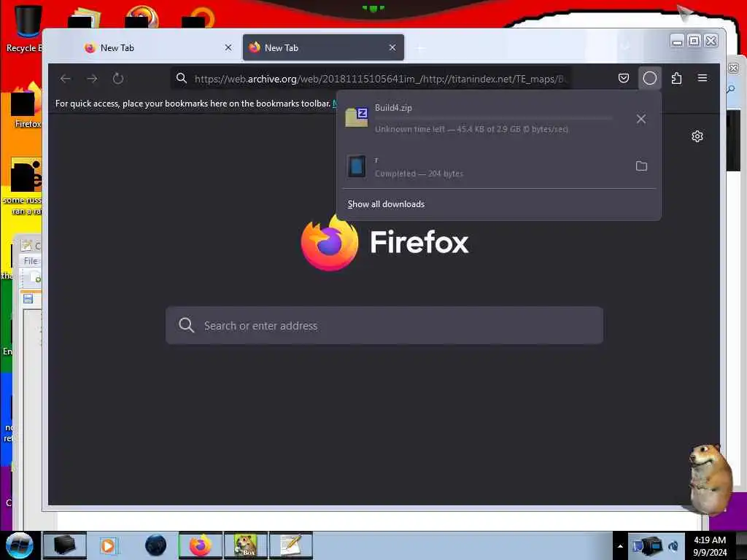Open File menu in background editor window
The width and height of the screenshot is (747, 560).
point(31,261)
